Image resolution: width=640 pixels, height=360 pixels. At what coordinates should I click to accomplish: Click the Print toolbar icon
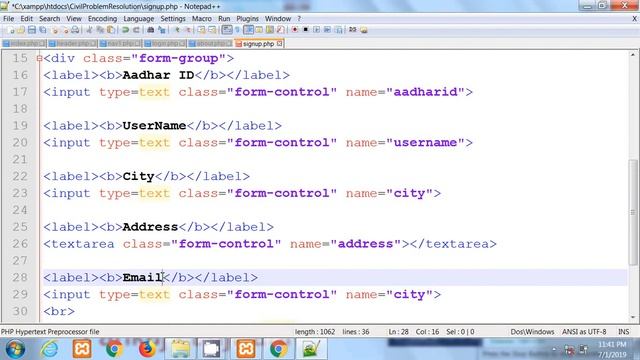pyautogui.click(x=75, y=30)
